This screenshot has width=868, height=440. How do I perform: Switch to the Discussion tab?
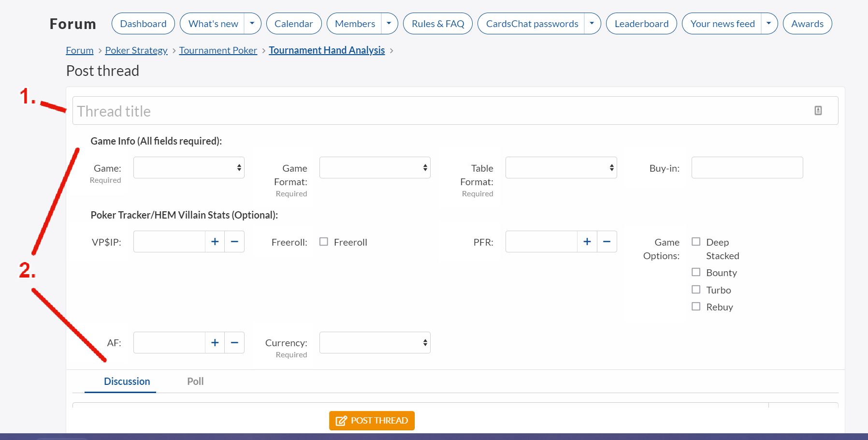pos(127,381)
